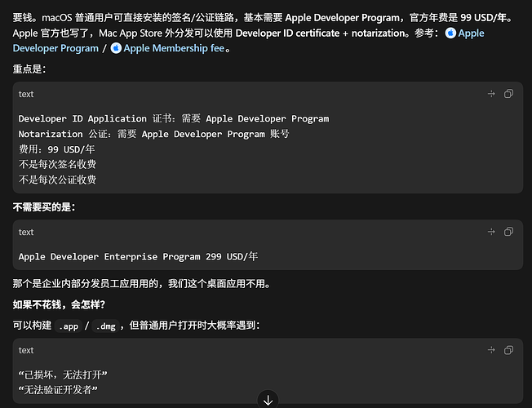Copy the Developer ID Application code block
Viewport: 532px width, 408px height.
point(508,94)
